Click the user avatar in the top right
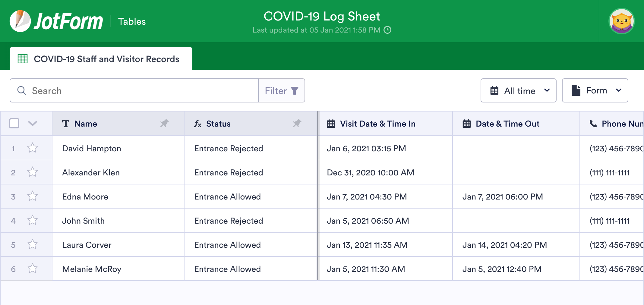The image size is (644, 305). coord(621,21)
